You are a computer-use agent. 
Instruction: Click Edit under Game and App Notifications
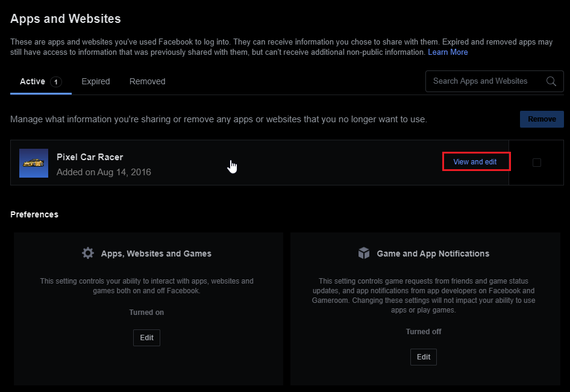[424, 356]
